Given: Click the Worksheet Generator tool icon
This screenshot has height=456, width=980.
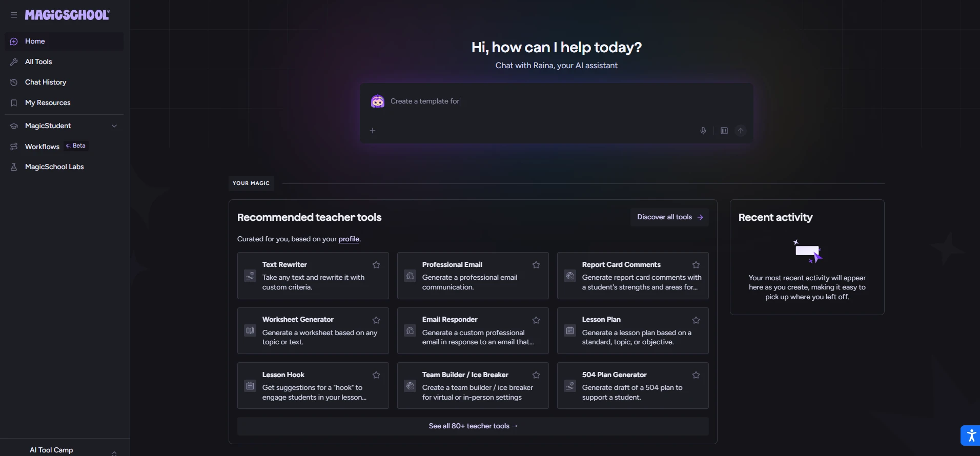Looking at the screenshot, I should tap(250, 330).
